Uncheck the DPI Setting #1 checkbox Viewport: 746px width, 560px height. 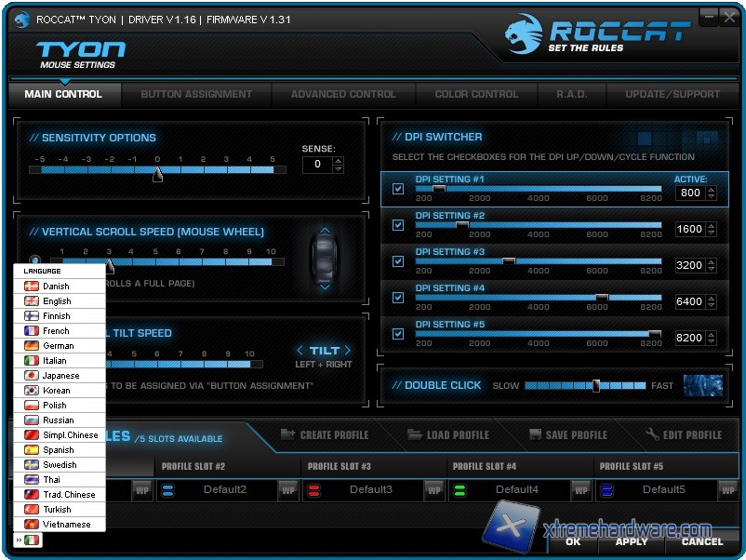click(398, 189)
